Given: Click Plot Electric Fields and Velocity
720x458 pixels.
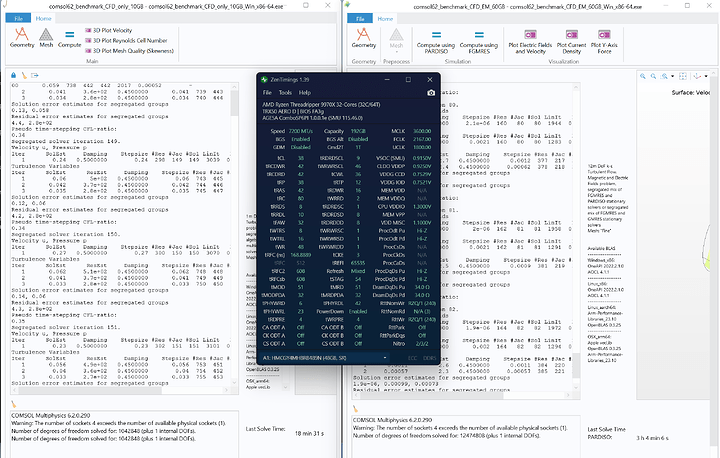Looking at the screenshot, I should [x=530, y=41].
